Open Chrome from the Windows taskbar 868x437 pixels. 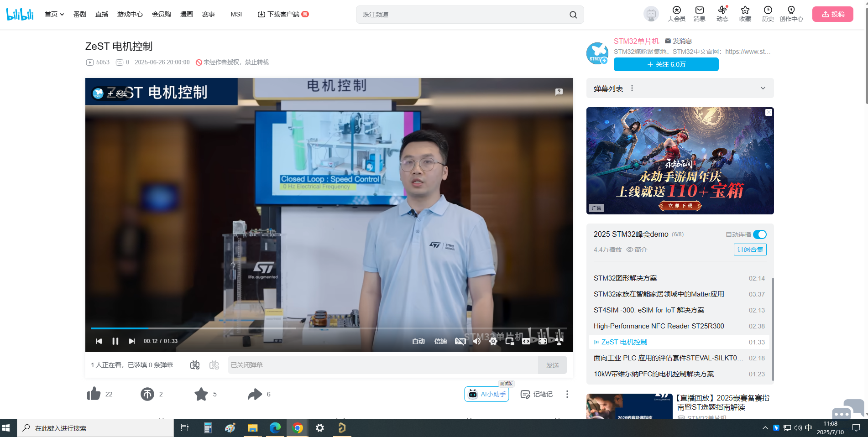[x=298, y=428]
